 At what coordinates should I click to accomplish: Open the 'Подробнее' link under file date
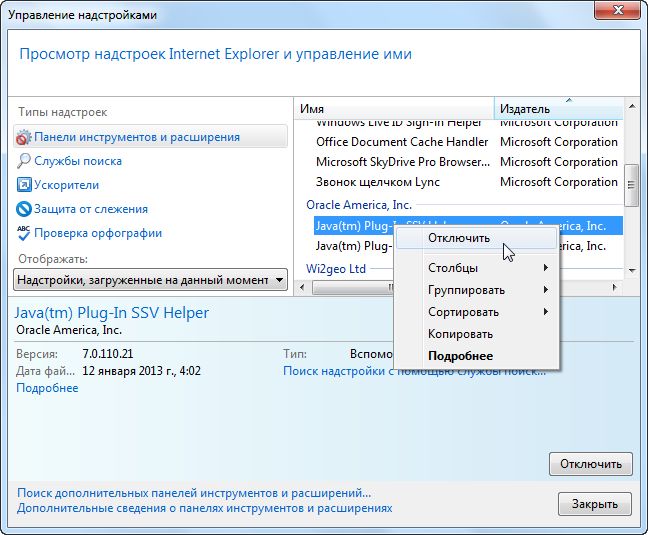click(x=47, y=388)
